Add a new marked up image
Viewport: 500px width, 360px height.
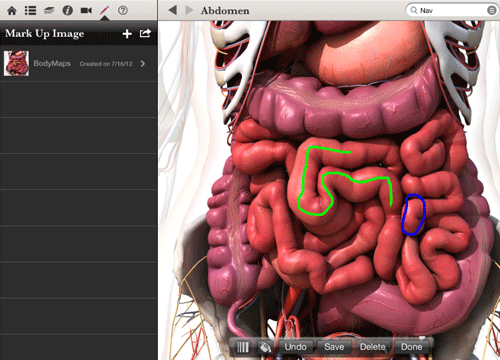pos(127,34)
